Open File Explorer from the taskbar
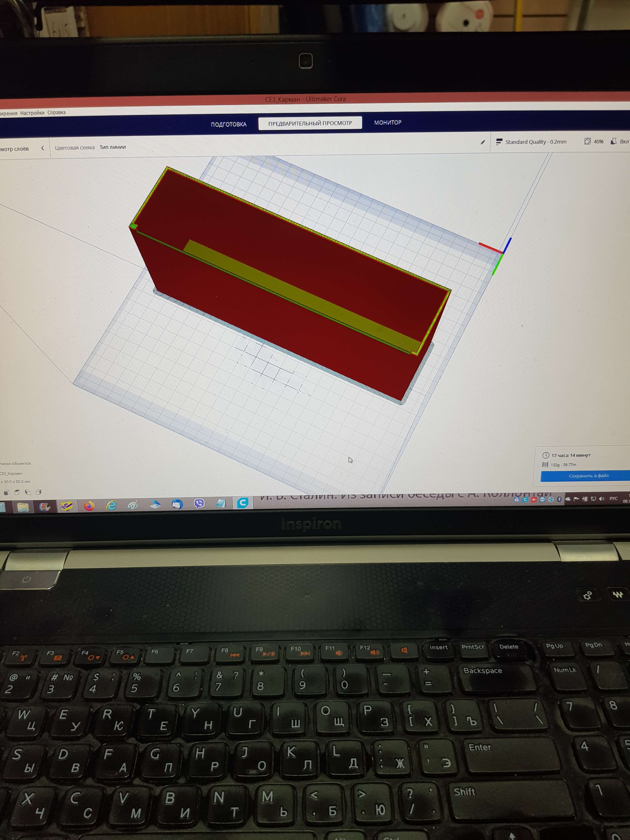 [23, 507]
